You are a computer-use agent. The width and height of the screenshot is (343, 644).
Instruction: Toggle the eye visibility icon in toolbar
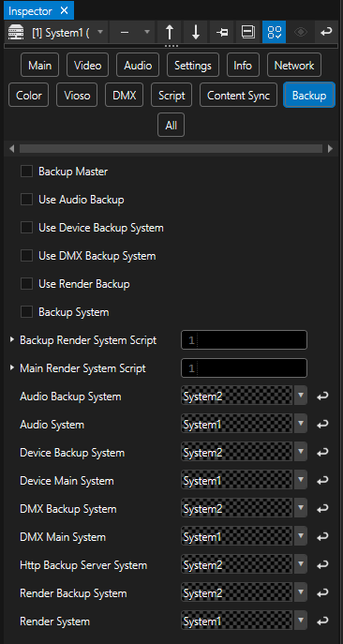click(x=301, y=32)
